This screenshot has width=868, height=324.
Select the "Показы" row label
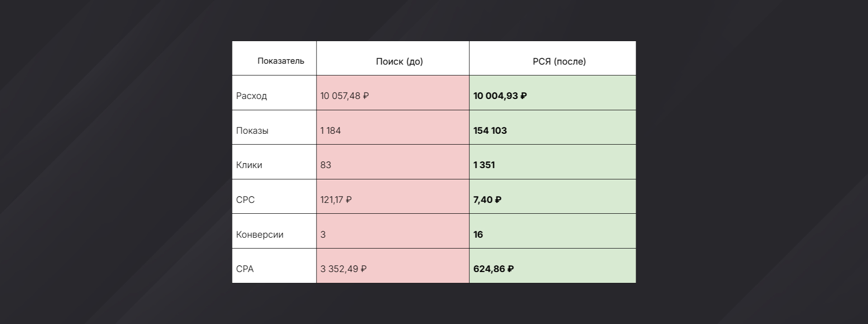pyautogui.click(x=252, y=131)
